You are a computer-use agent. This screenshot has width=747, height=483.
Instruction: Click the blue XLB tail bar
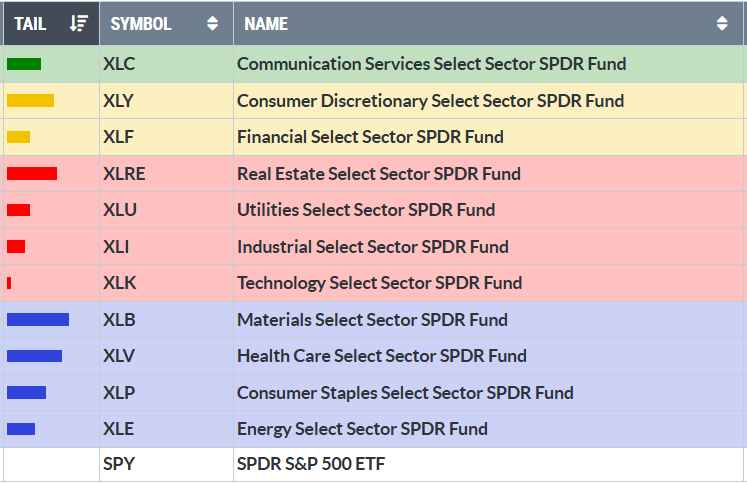tap(38, 320)
